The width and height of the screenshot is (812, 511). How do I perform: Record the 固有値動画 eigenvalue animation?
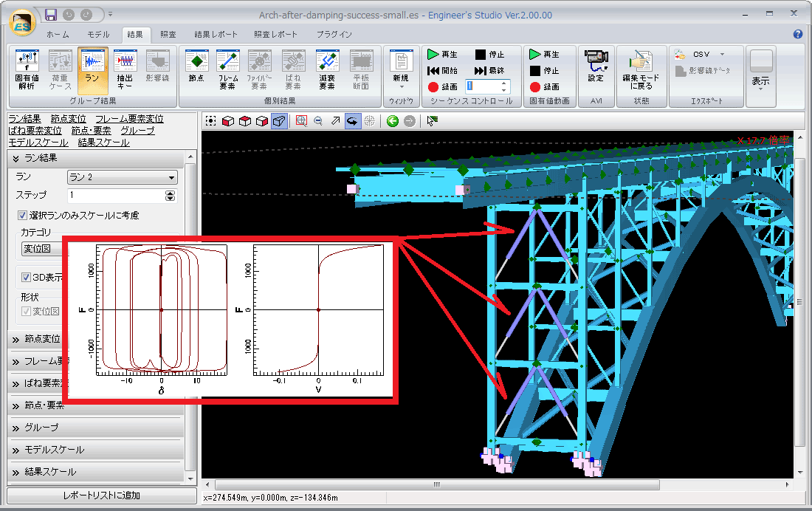pyautogui.click(x=545, y=86)
